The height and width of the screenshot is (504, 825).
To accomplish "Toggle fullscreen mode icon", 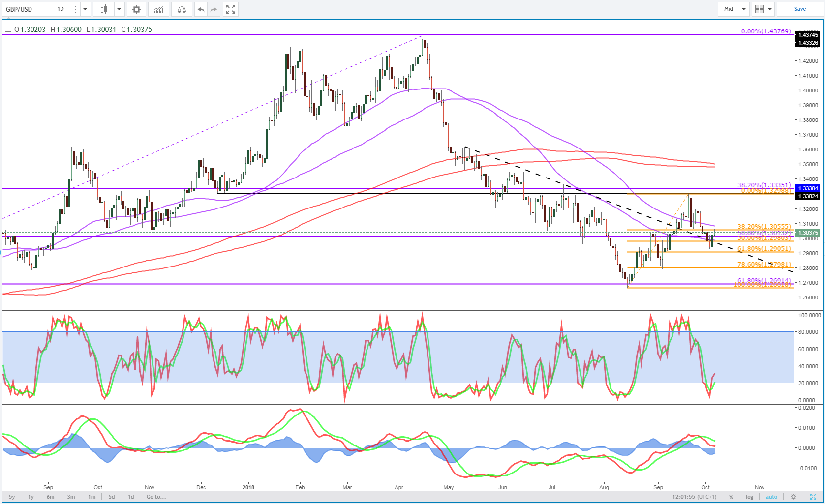I will 230,9.
